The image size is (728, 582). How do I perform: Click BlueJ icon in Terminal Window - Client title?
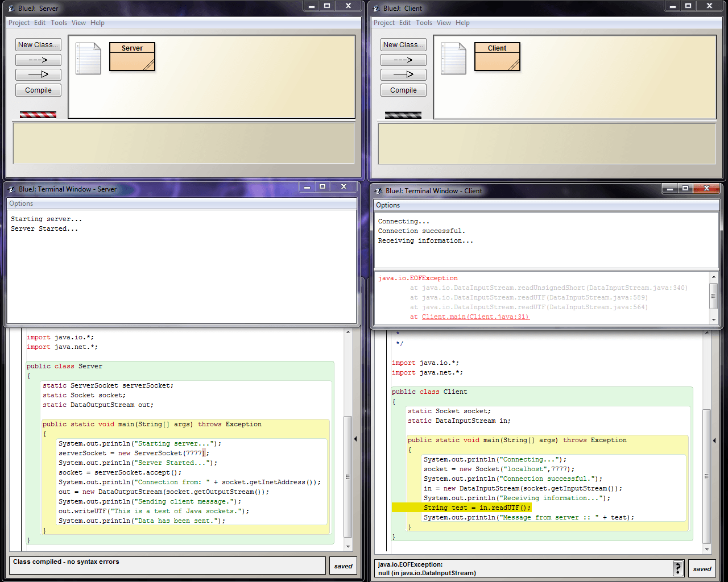(x=378, y=191)
